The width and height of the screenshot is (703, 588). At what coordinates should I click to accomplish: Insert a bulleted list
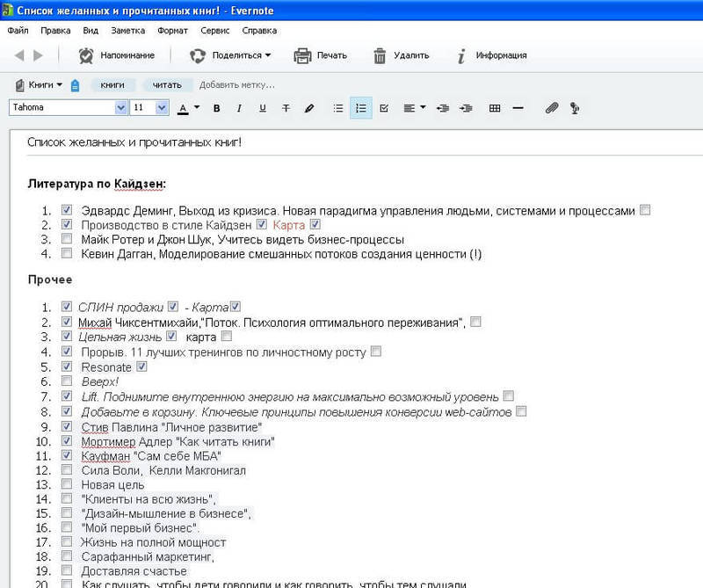coord(338,108)
